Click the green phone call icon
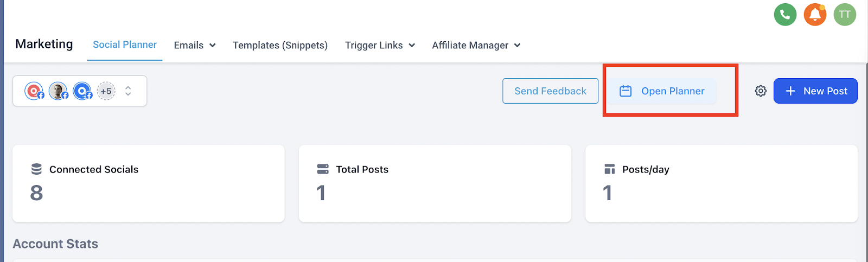Screen dimensions: 868x262 coord(785,15)
